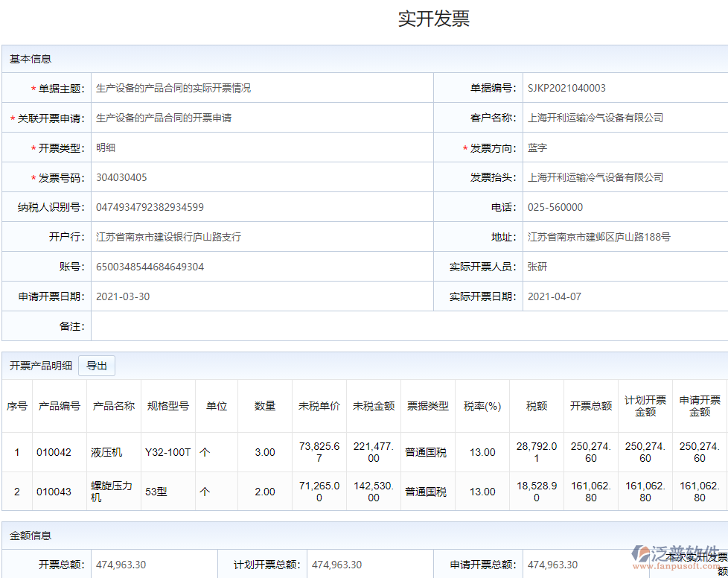
Task: Click the 税率(%) column header
Action: coord(482,406)
